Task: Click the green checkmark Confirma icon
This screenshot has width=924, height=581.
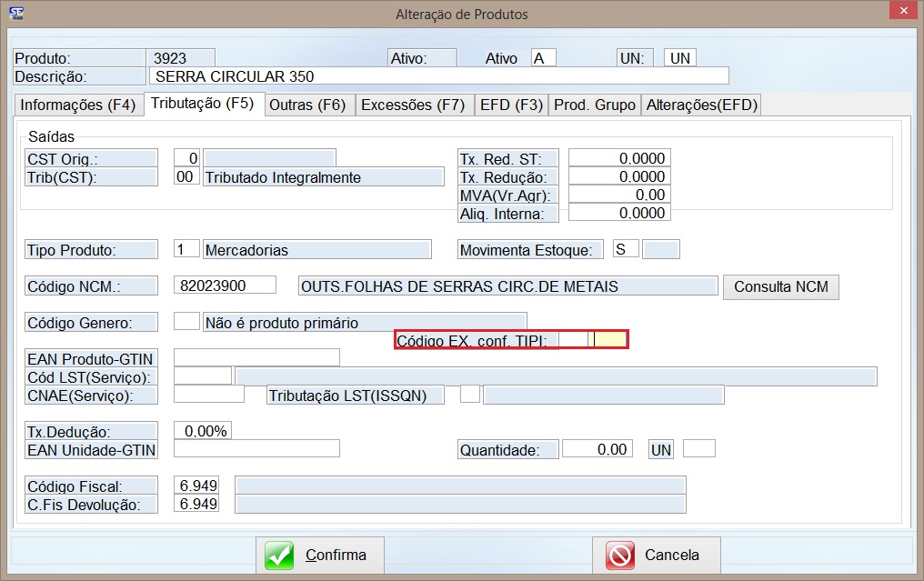Action: click(280, 555)
